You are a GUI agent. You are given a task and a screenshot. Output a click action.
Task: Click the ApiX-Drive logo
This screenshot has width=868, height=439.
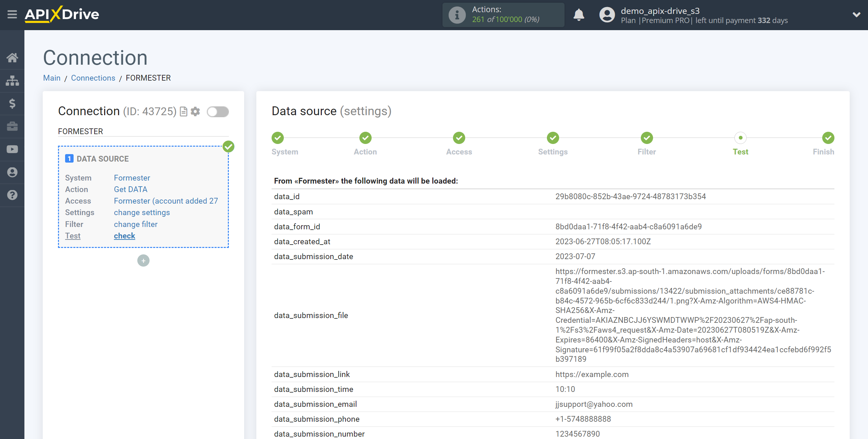click(62, 15)
